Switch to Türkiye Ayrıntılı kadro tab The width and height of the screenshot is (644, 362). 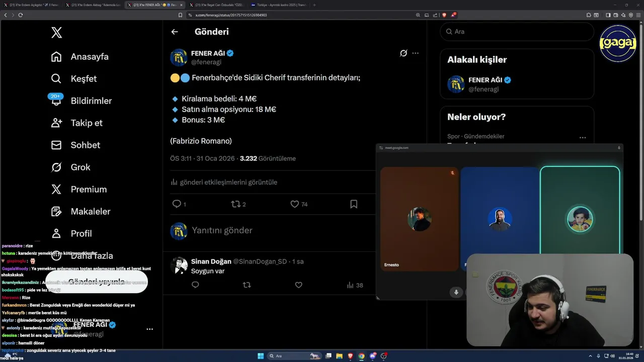(x=278, y=5)
